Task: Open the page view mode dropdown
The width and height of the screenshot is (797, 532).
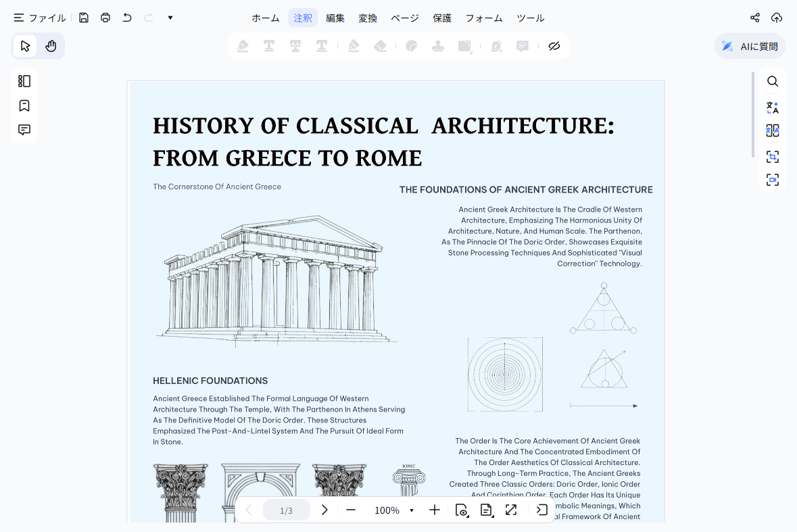Action: point(462,510)
